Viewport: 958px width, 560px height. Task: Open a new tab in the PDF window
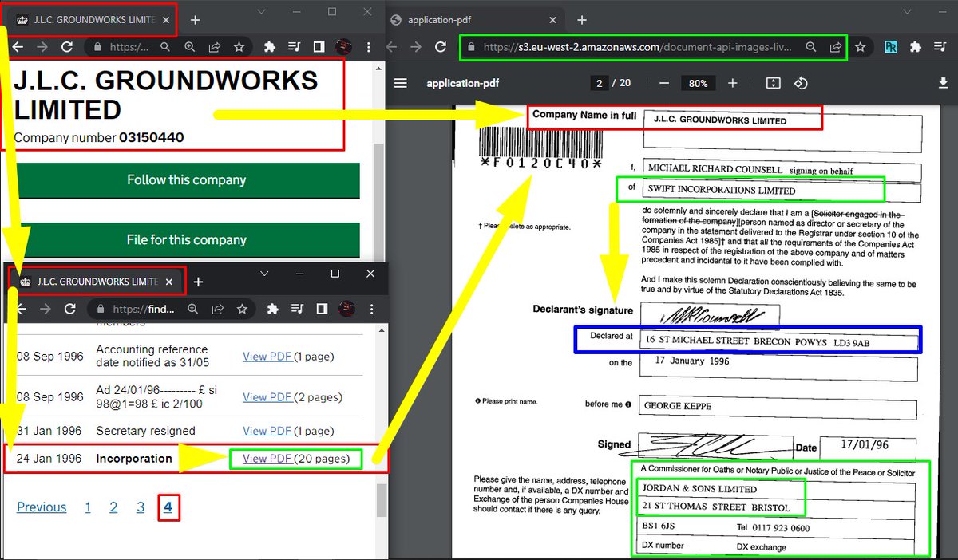[582, 20]
